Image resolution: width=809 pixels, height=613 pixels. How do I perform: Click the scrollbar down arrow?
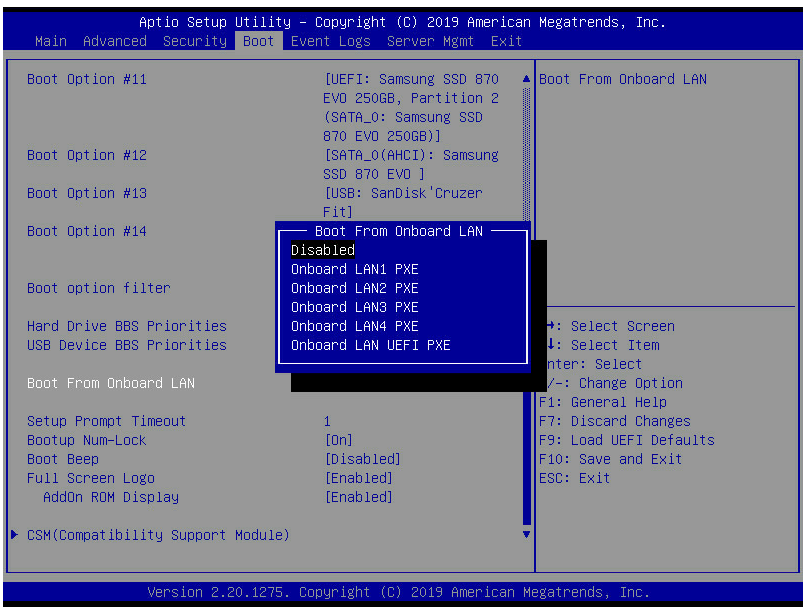point(526,535)
